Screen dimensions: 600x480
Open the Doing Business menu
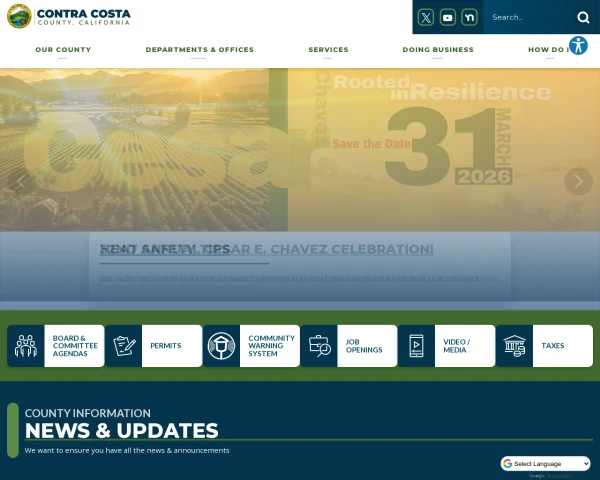coord(438,50)
